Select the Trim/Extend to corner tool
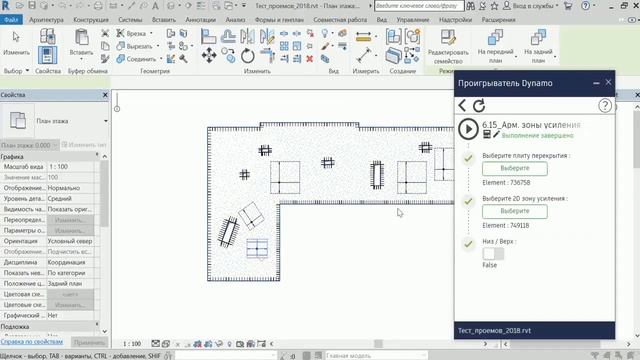The image size is (640, 360). [x=267, y=56]
